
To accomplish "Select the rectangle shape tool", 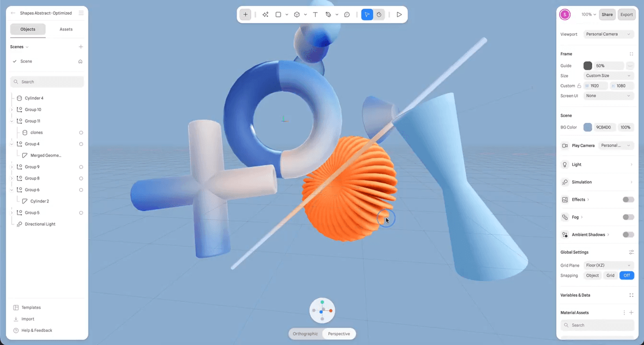I will tap(278, 15).
